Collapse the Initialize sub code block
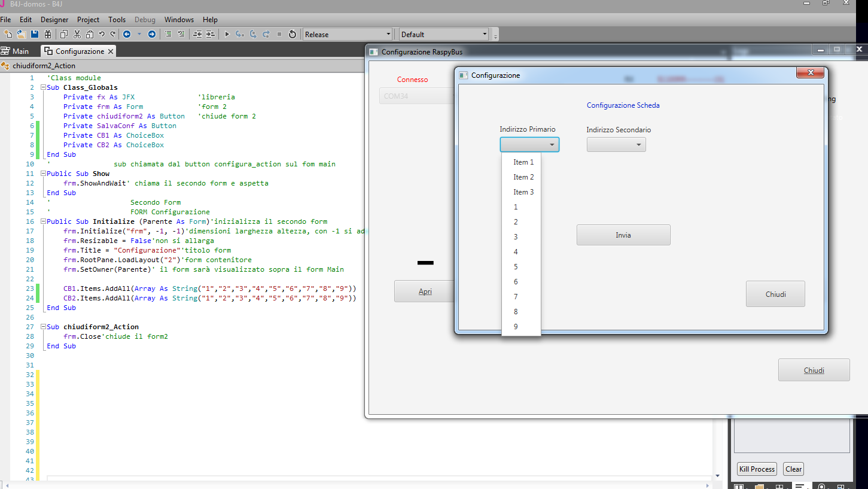868x489 pixels. pos(43,221)
